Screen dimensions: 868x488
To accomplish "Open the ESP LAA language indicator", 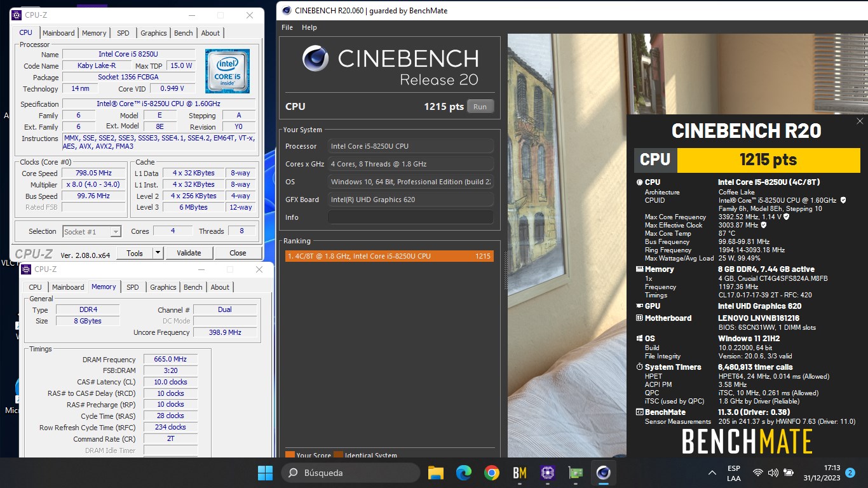I will click(733, 473).
